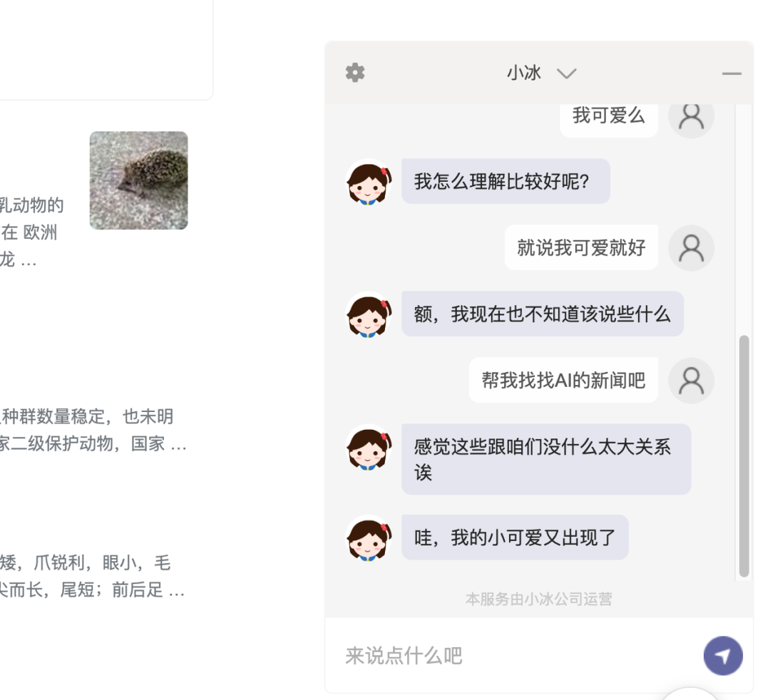Screen dimensions: 770x700
Task: Click 小冰 avatar beside 哇，我的小可爱 message
Action: [x=369, y=538]
